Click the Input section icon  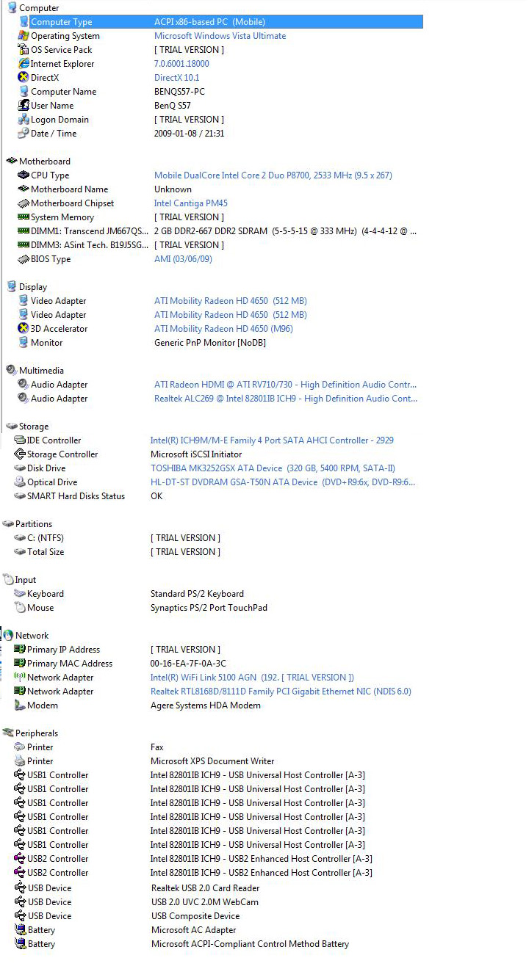click(8, 580)
